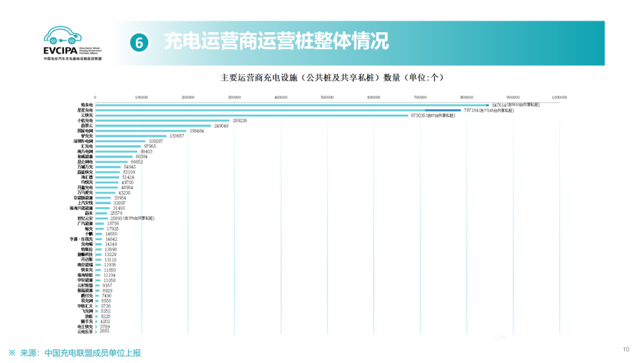Image resolution: width=644 pixels, height=363 pixels.
Task: Click the data value 69852
Action: point(137,162)
